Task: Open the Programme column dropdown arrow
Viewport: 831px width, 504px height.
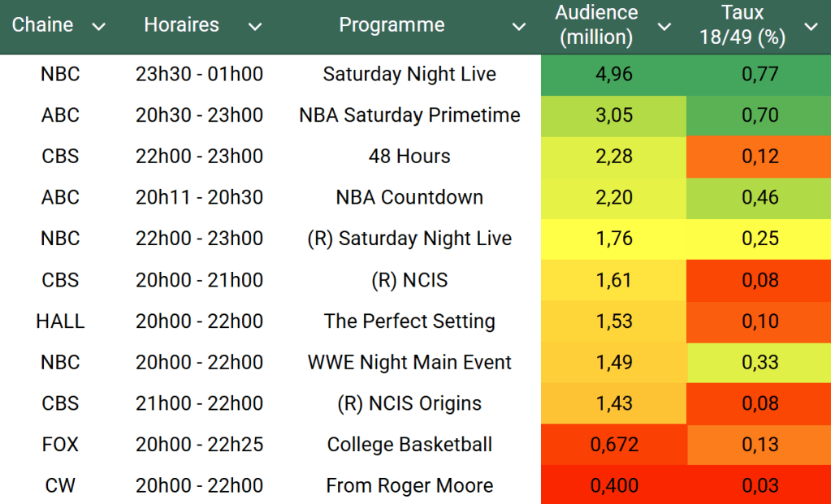Action: pos(519,27)
